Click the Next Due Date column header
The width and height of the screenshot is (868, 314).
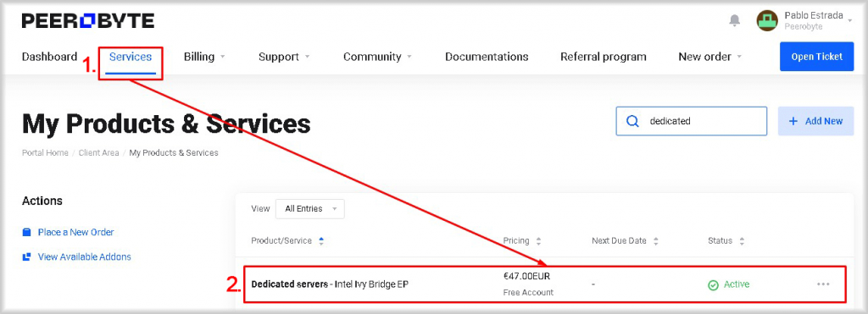[619, 241]
